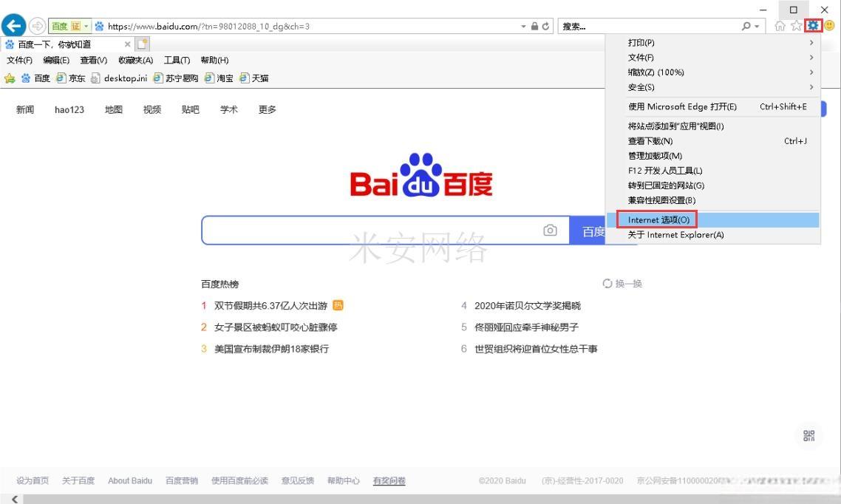841x504 pixels.
Task: Open the 编辑(E) menu bar item
Action: click(56, 60)
